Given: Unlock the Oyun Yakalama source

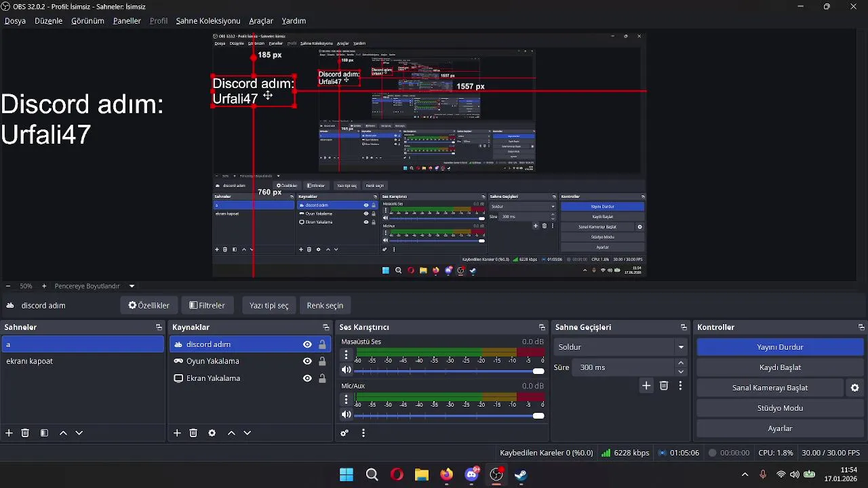Looking at the screenshot, I should [322, 361].
